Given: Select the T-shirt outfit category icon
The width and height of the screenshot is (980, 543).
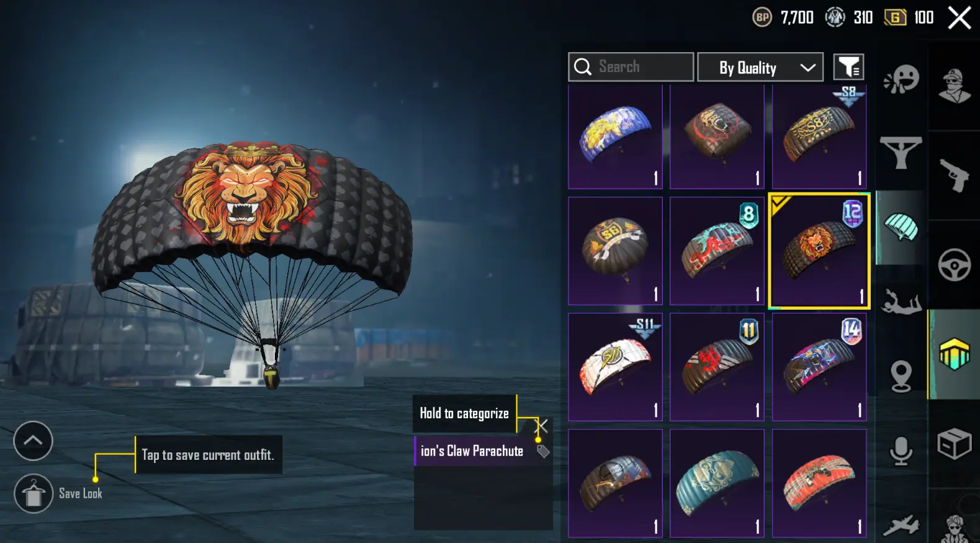Looking at the screenshot, I should click(901, 152).
